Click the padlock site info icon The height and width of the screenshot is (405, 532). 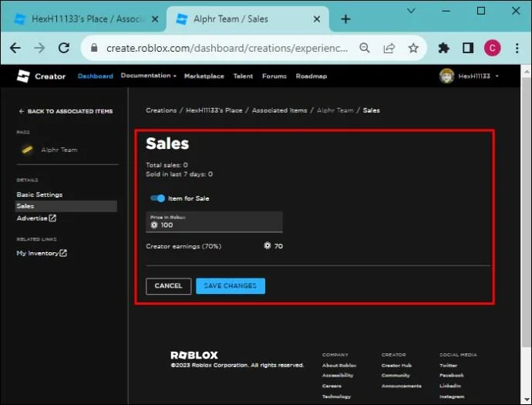[x=94, y=48]
